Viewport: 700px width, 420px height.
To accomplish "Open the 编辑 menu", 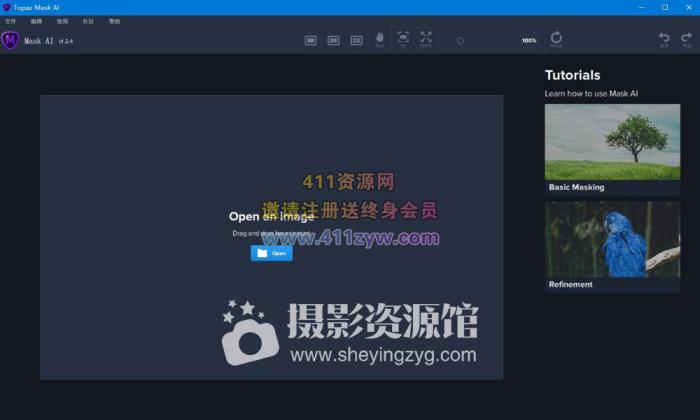I will [x=36, y=20].
